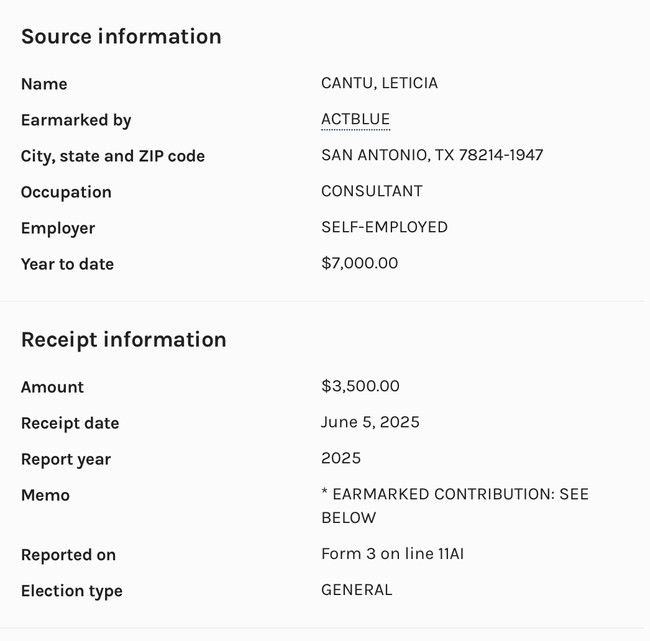Click the SELF-EMPLOYED employer value
The width and height of the screenshot is (650, 641).
pyautogui.click(x=384, y=227)
